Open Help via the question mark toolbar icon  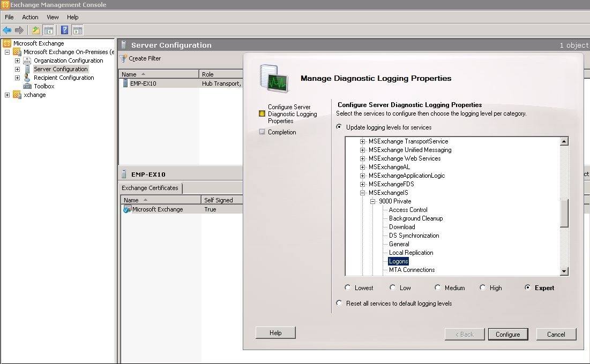[65, 30]
